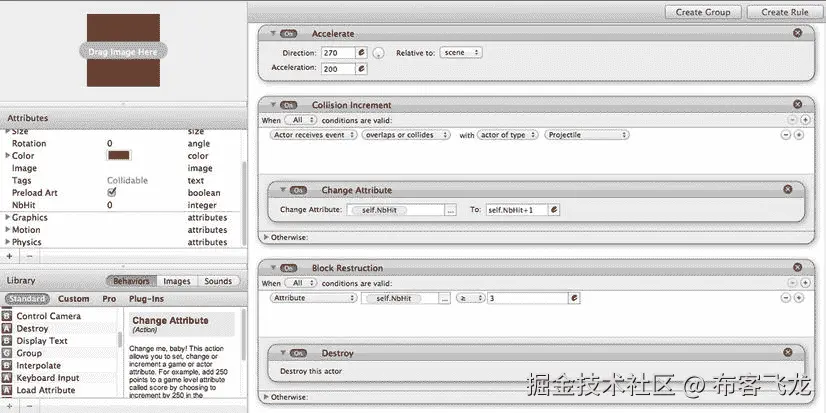Open attribute browser for Change Attribute field
This screenshot has height=413, width=826.
450,210
